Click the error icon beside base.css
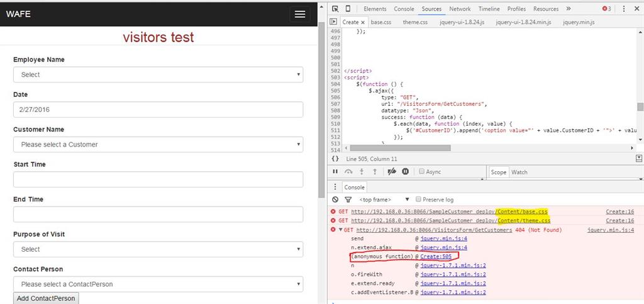The image size is (644, 304). coord(333,211)
